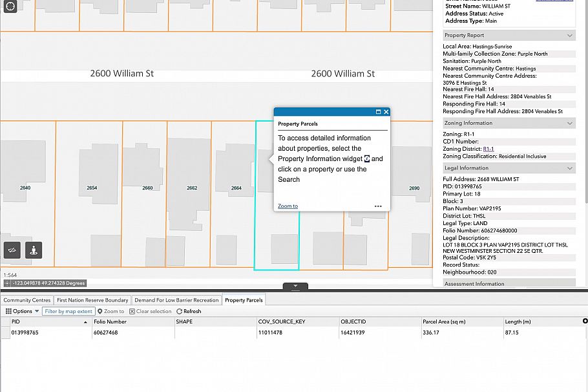Collapse the Zoning Information section

pyautogui.click(x=570, y=123)
